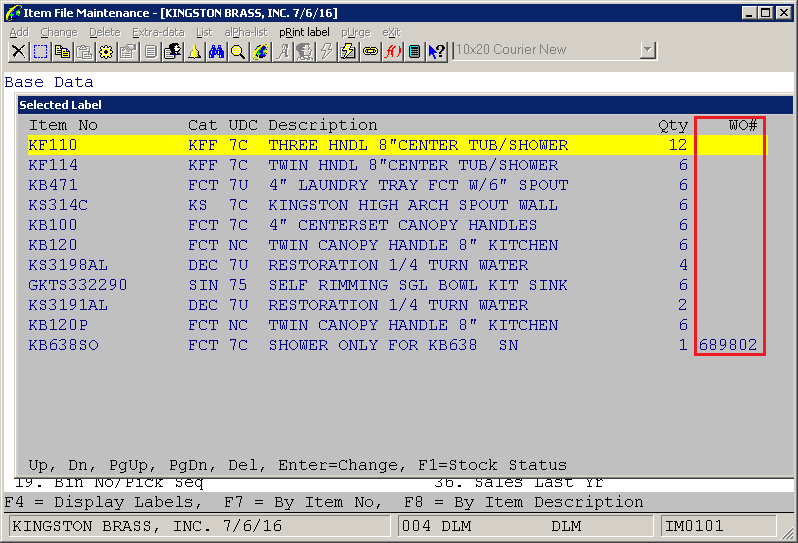Click the blue binoculars find icon
The image size is (798, 543).
tap(216, 51)
